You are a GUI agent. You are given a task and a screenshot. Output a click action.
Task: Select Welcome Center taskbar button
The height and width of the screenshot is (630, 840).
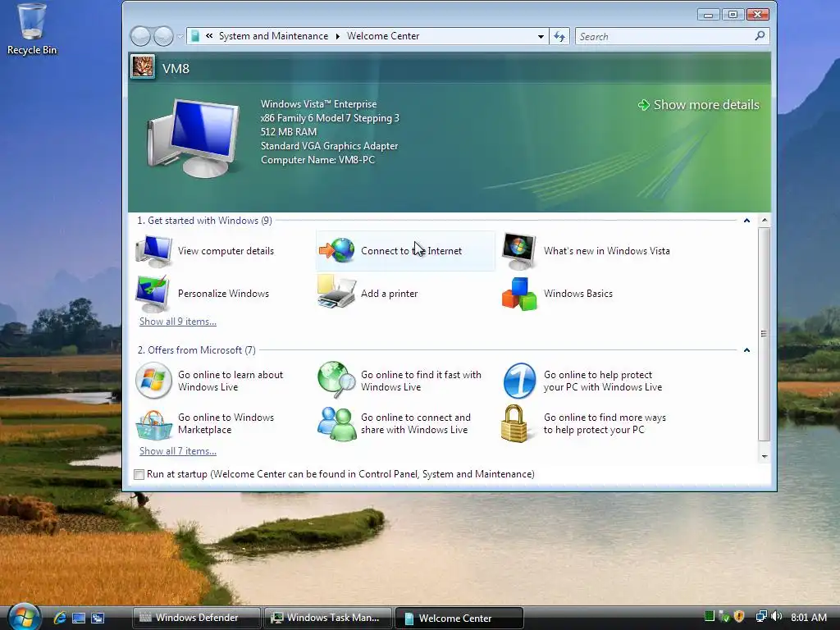coord(459,618)
